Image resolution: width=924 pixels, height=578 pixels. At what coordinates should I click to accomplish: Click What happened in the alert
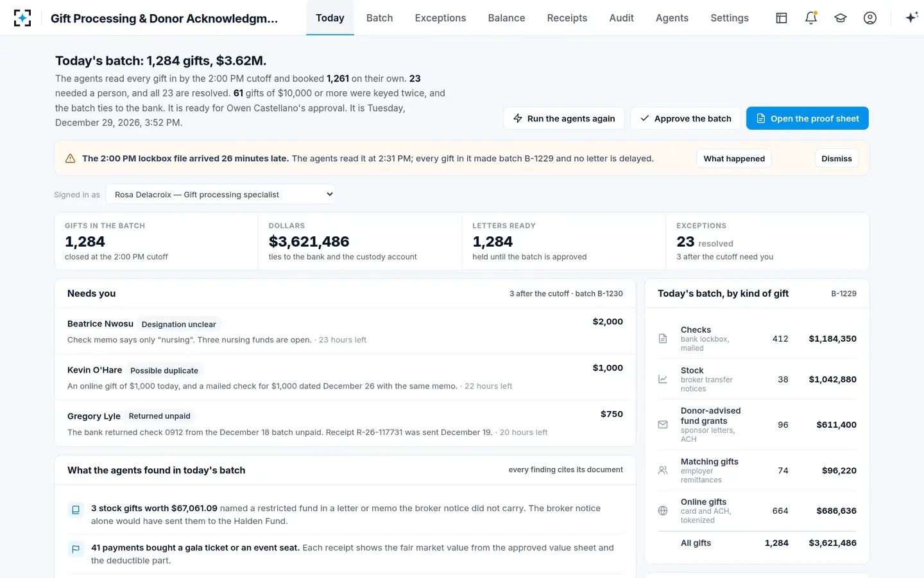coord(734,159)
